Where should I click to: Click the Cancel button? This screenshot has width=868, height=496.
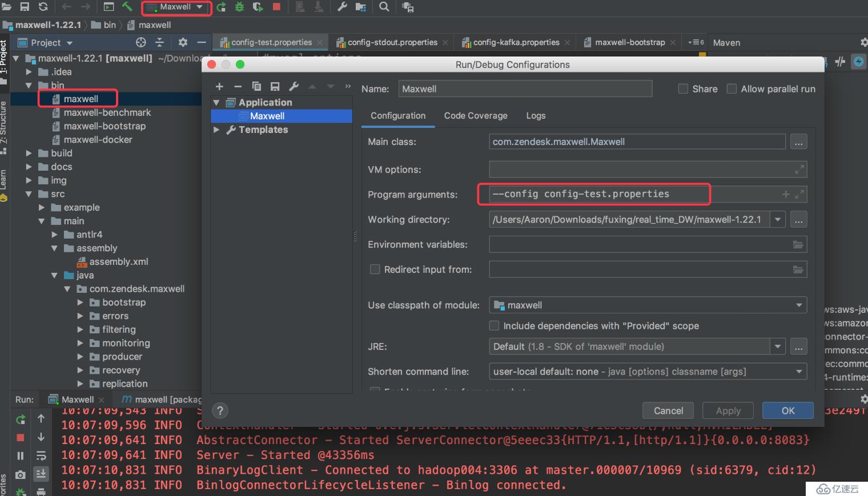[668, 410]
